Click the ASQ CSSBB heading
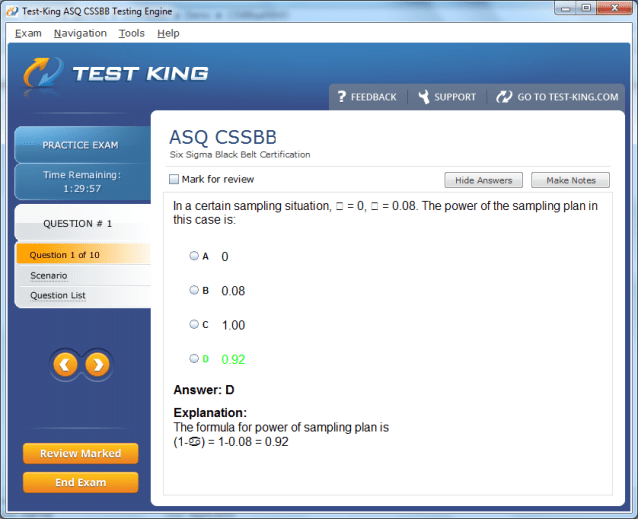Viewport: 638px width, 519px height. pos(223,137)
